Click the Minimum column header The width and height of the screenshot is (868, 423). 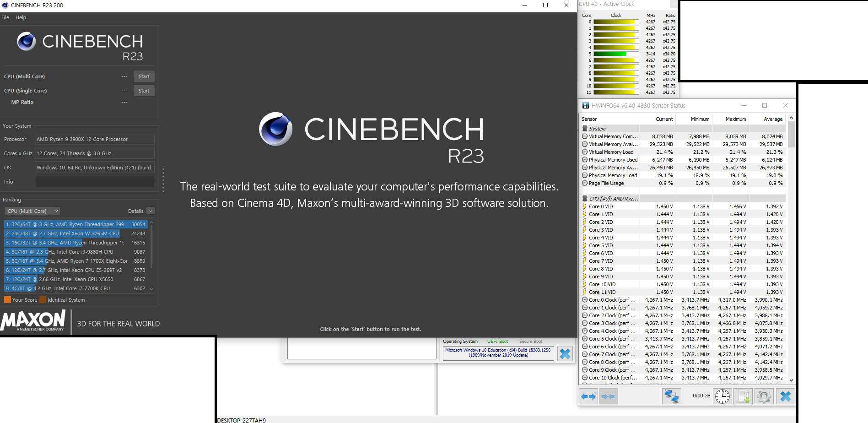[694, 119]
